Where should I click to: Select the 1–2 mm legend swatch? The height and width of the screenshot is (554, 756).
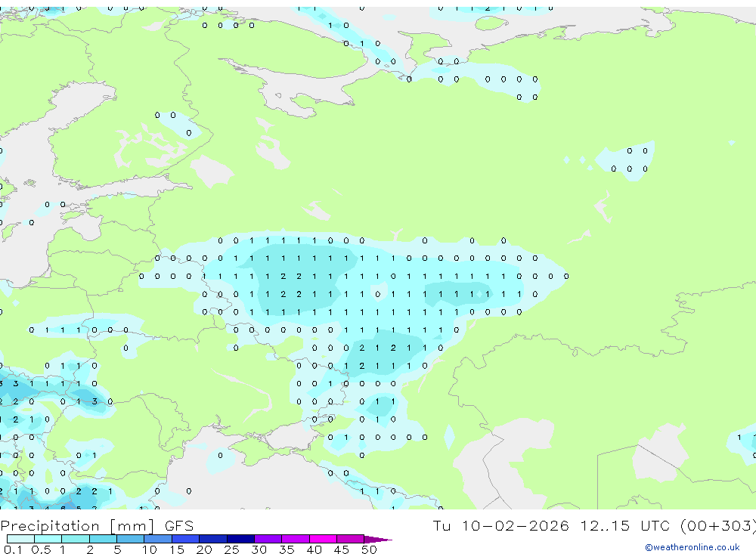(x=76, y=539)
